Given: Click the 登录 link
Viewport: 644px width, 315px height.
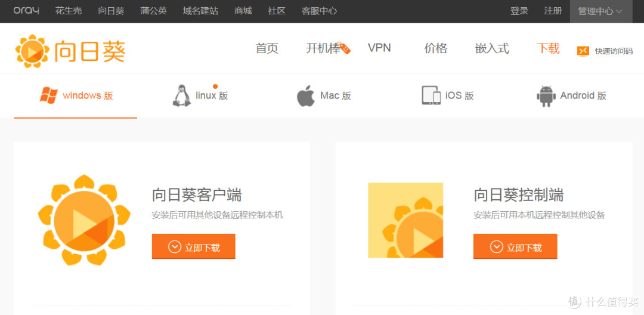Looking at the screenshot, I should click(519, 11).
